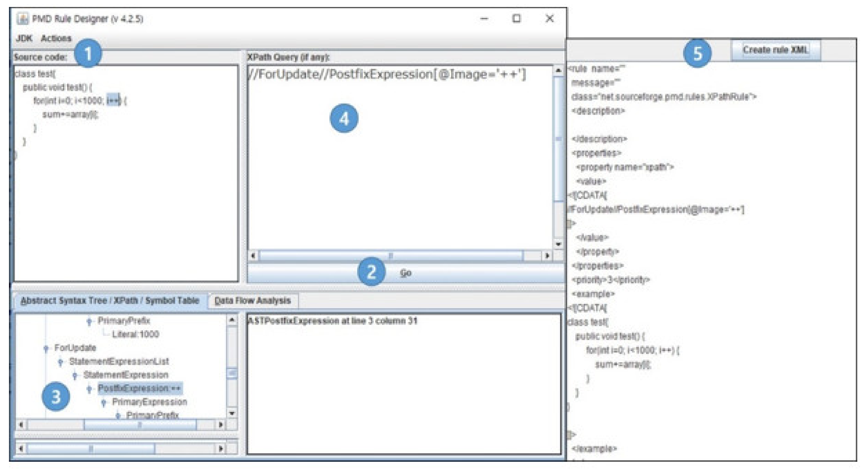Close the PMD Rule Designer window
The height and width of the screenshot is (469, 868).
(x=549, y=18)
